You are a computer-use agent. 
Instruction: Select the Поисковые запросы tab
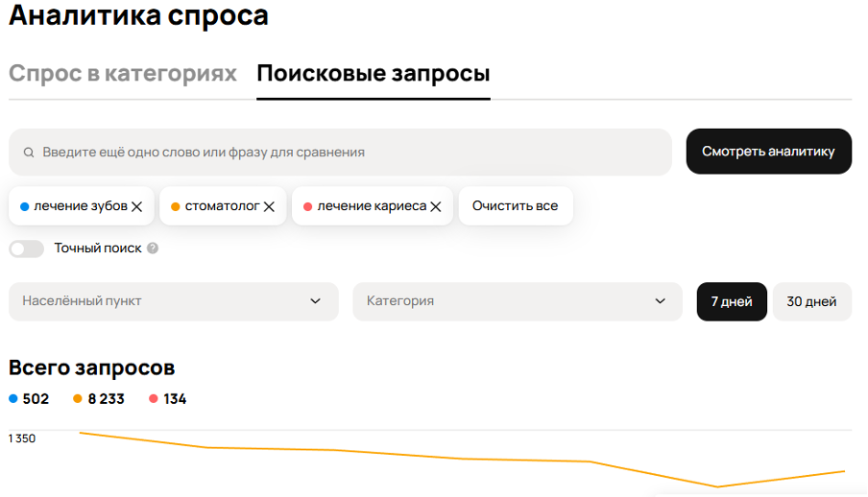pyautogui.click(x=374, y=74)
